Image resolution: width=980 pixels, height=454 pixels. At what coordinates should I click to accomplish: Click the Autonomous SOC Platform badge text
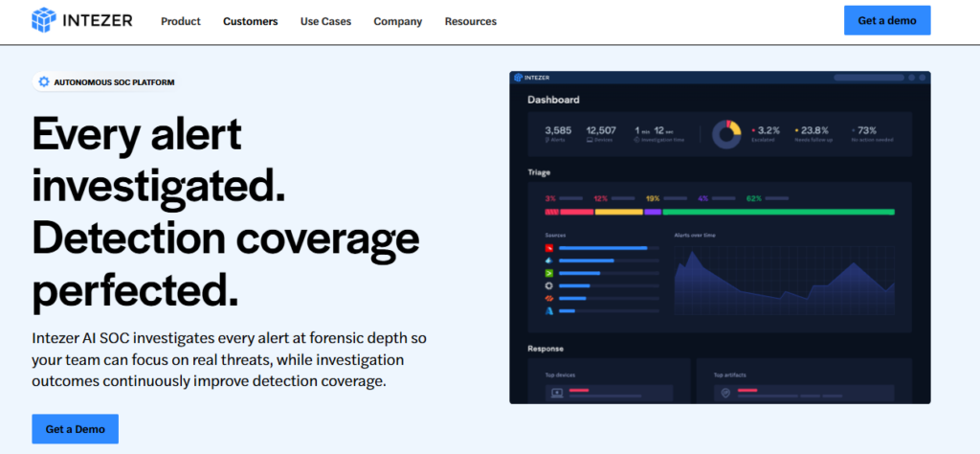115,82
